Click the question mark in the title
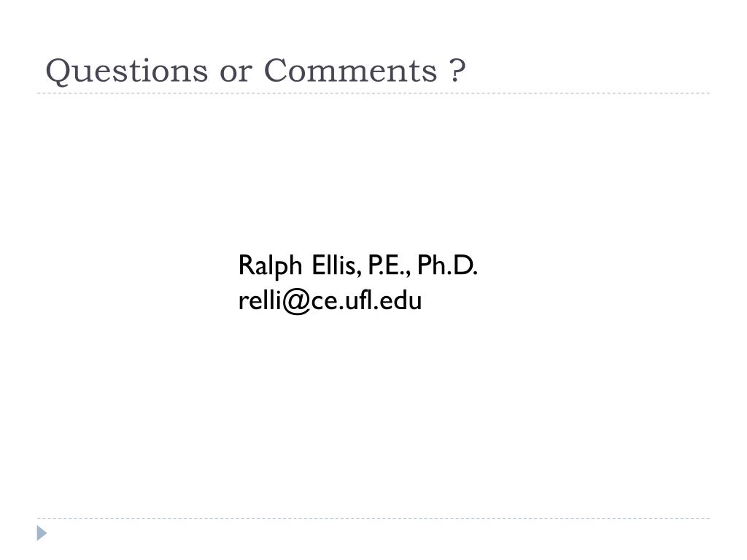 [457, 71]
